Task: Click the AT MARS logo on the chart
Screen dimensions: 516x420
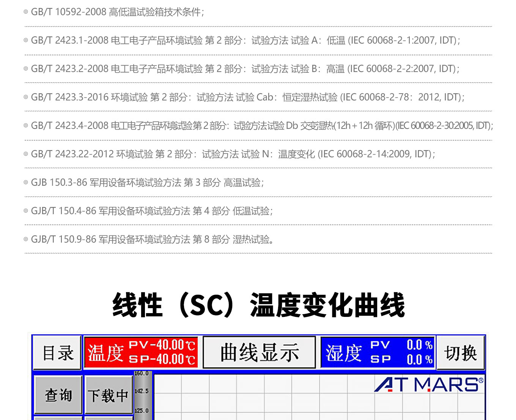Action: coord(429,384)
